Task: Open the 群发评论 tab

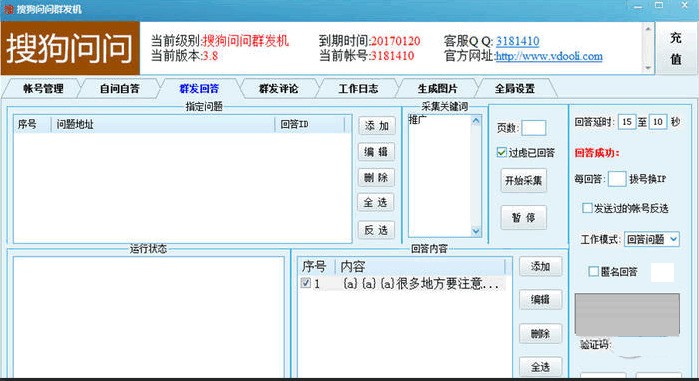Action: [x=278, y=89]
